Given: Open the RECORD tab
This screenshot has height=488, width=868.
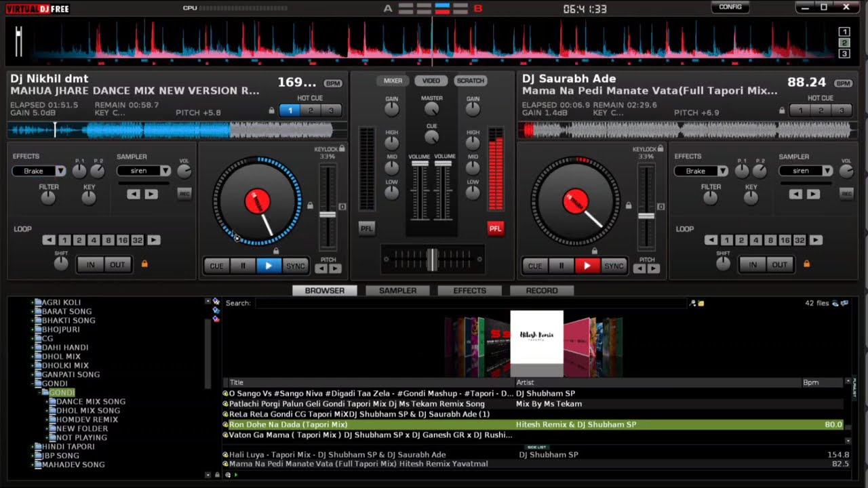Looking at the screenshot, I should (542, 291).
